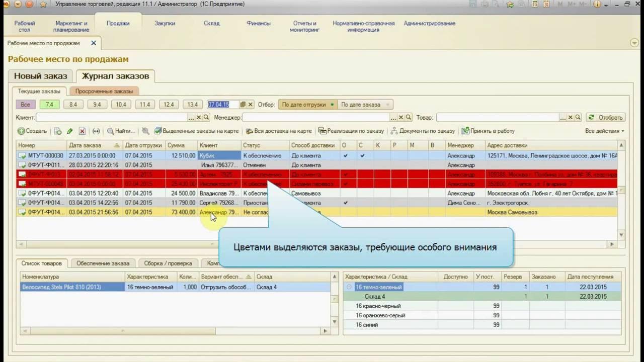Image resolution: width=644 pixels, height=362 pixels.
Task: Open Найти search in orders toolbar
Action: pos(121,131)
